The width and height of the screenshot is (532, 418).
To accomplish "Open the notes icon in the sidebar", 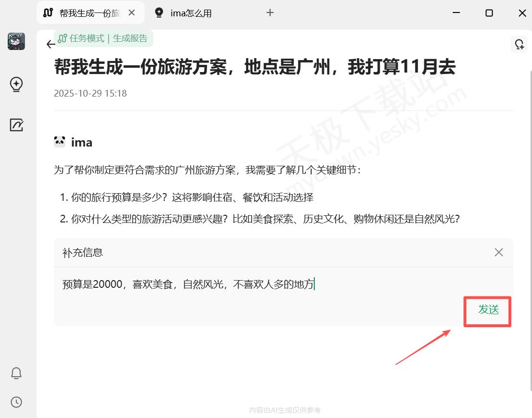I will pyautogui.click(x=16, y=125).
